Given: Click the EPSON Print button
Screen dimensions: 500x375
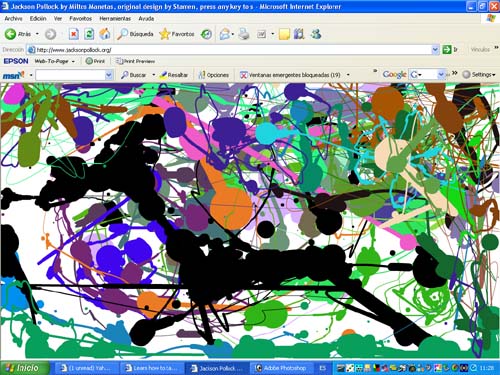Looking at the screenshot, I should tap(95, 61).
